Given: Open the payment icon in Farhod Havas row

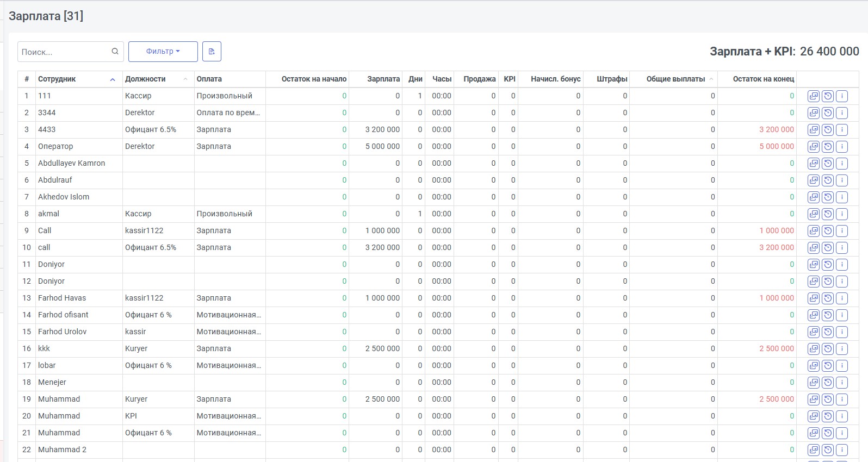Looking at the screenshot, I should coord(814,298).
